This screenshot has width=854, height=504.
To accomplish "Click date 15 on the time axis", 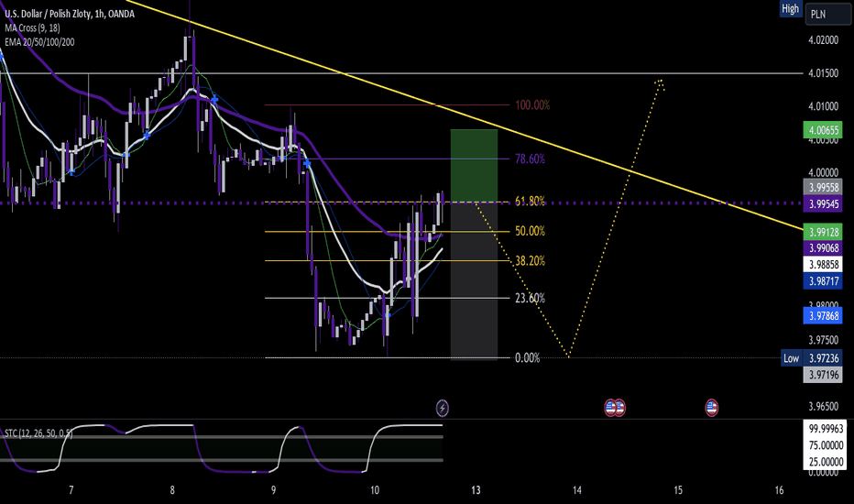I will point(678,490).
